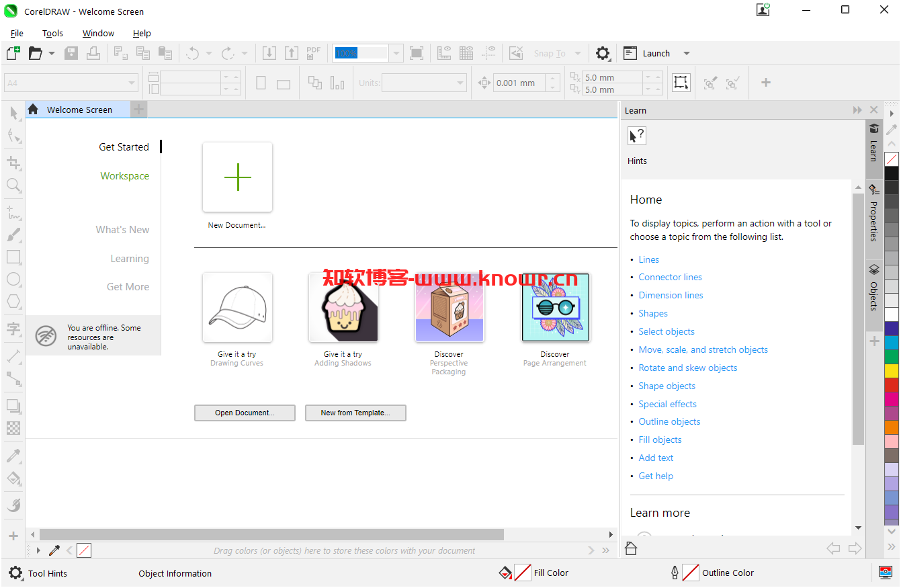The height and width of the screenshot is (588, 901).
Task: Select the Parallel Dimension tool
Action: click(13, 356)
